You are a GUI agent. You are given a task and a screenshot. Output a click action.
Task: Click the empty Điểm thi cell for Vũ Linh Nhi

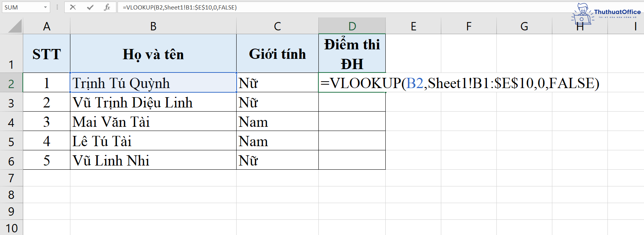click(x=352, y=160)
